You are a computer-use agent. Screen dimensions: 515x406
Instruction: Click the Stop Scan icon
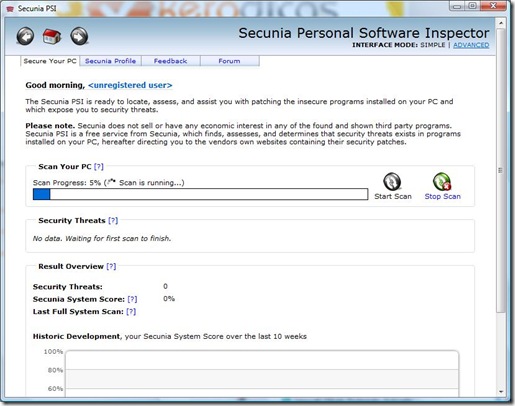coord(442,181)
